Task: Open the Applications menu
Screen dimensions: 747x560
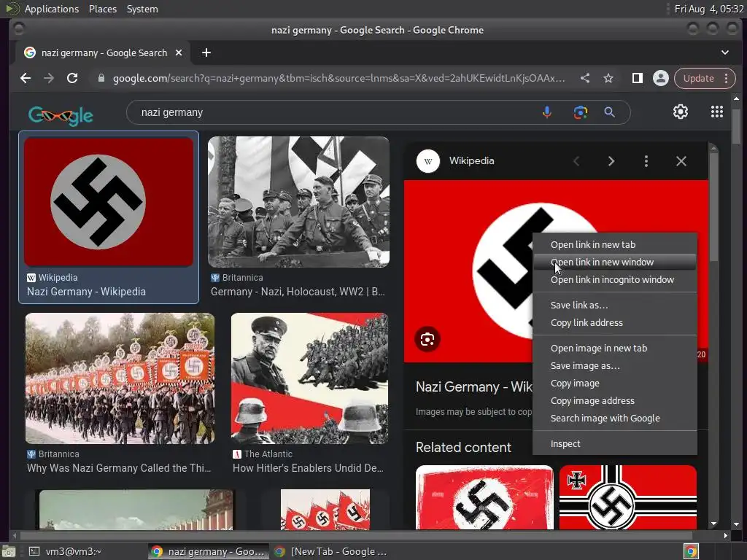Action: [52, 9]
